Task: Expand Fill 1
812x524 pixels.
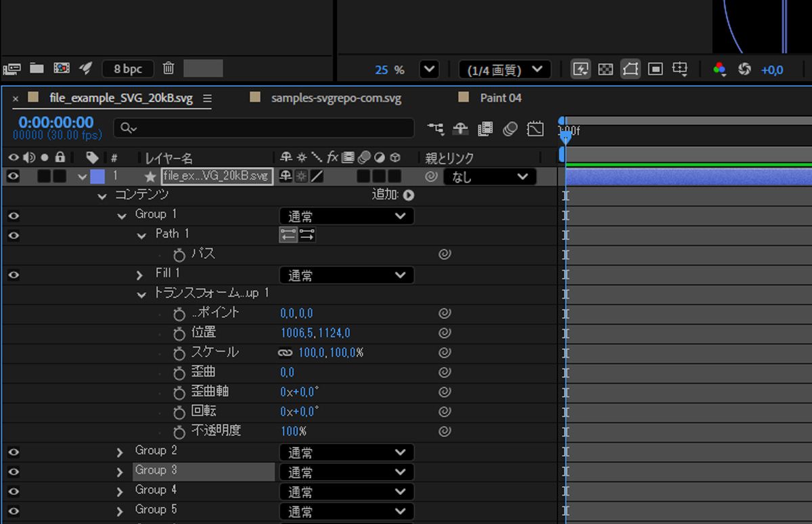Action: pyautogui.click(x=140, y=275)
